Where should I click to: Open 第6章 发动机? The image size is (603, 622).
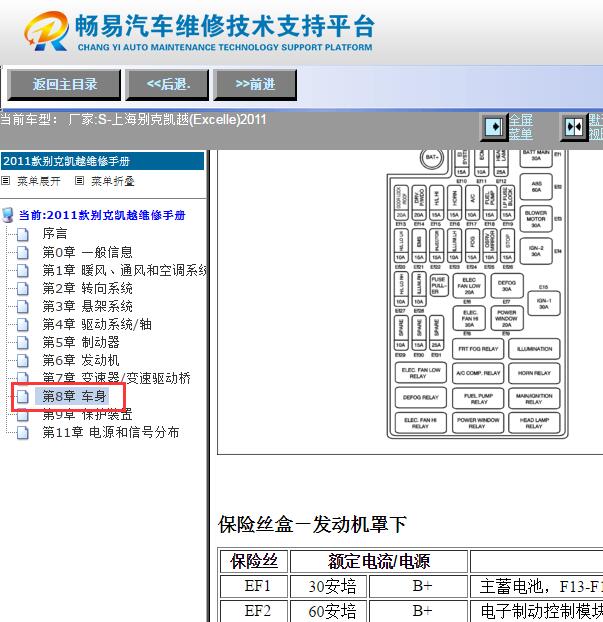(x=81, y=360)
